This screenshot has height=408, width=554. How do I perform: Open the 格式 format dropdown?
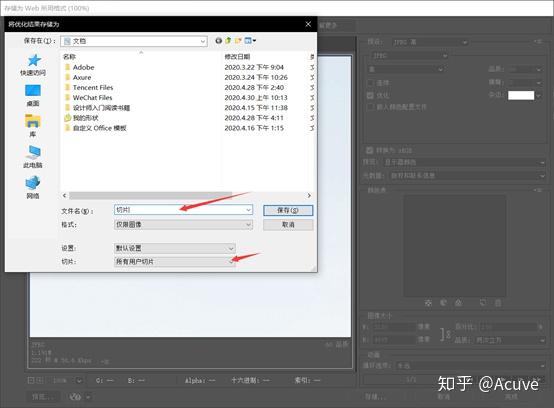[183, 225]
